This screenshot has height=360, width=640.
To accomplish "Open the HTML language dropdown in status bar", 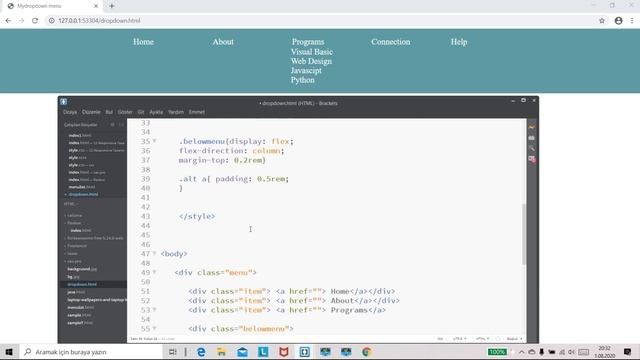I will [x=482, y=339].
